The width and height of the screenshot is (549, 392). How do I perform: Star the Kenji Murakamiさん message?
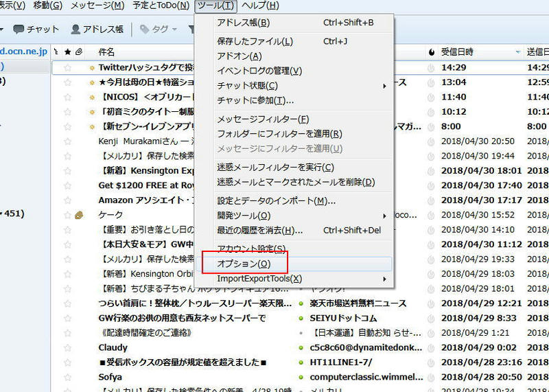[67, 141]
